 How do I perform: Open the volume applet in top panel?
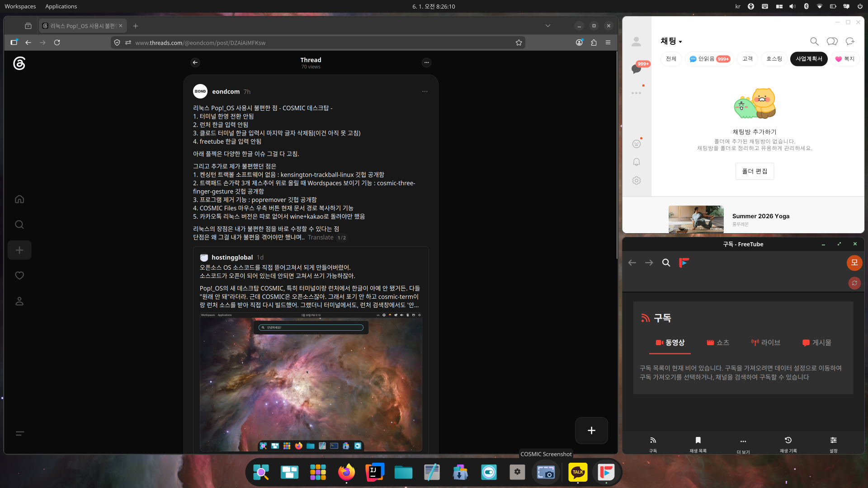[x=793, y=6]
